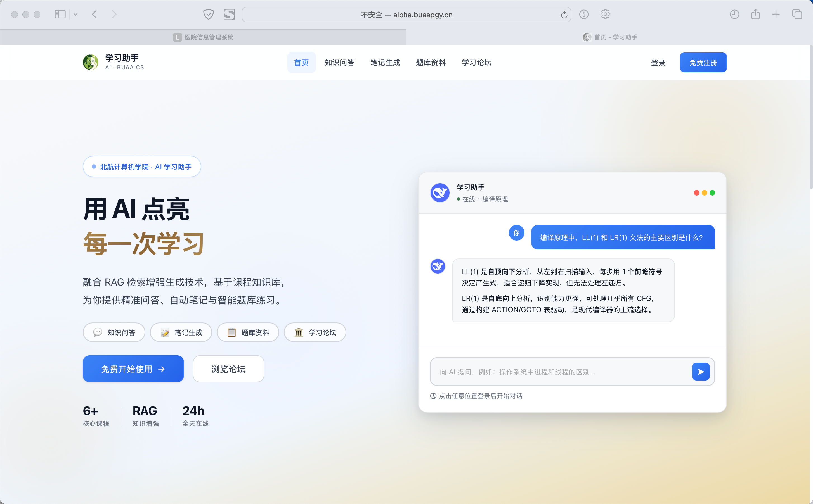This screenshot has height=504, width=813.
Task: Click 浏览论坛 button
Action: click(x=228, y=369)
